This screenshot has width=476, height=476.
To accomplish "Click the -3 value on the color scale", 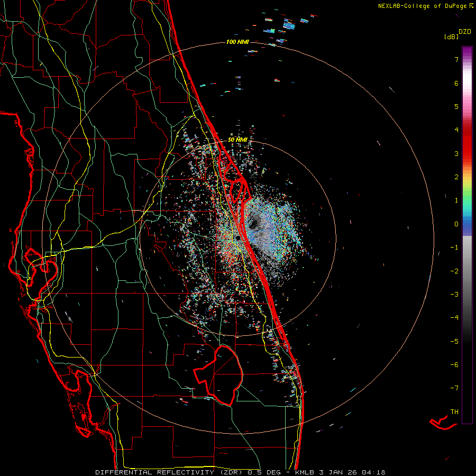I will pyautogui.click(x=454, y=295).
